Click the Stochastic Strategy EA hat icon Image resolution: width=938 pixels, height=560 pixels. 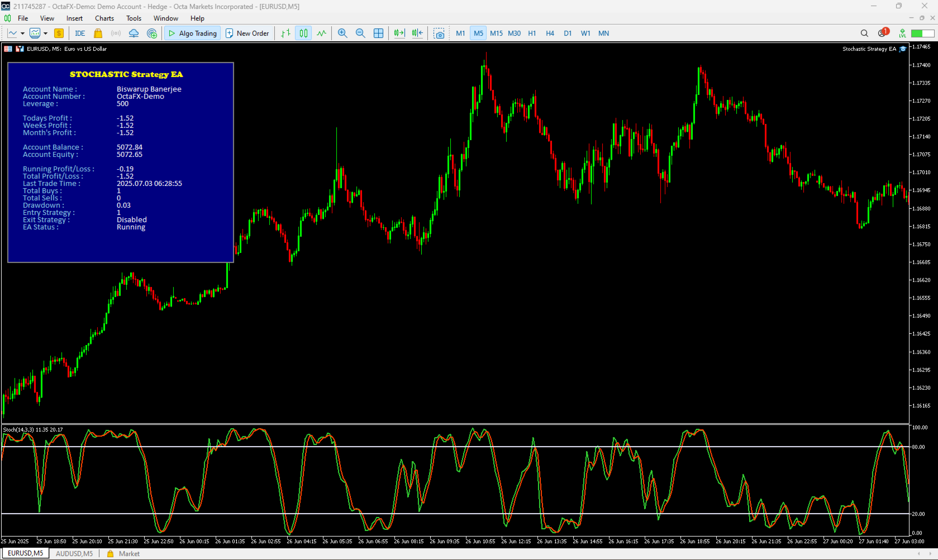point(903,49)
